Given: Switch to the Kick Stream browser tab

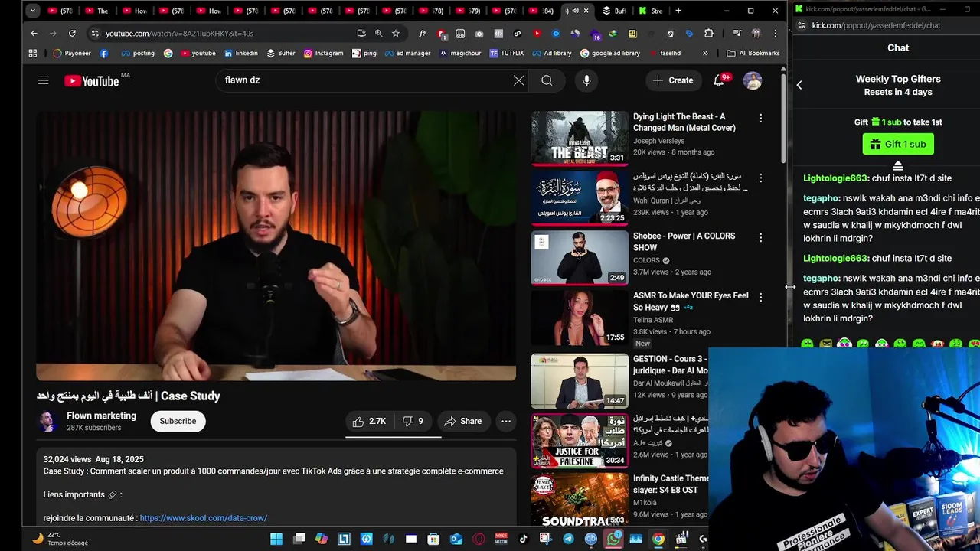Looking at the screenshot, I should coord(651,11).
